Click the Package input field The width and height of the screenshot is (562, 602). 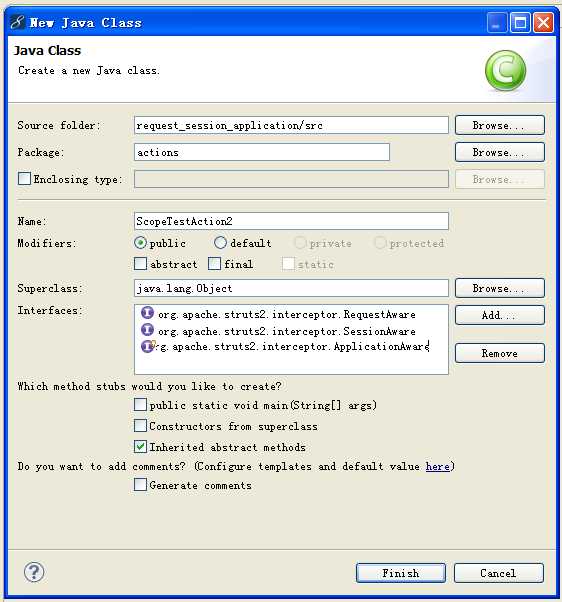262,152
